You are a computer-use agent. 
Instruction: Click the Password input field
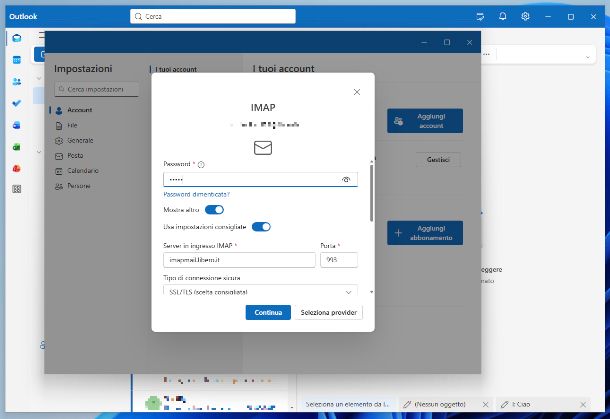(250, 180)
